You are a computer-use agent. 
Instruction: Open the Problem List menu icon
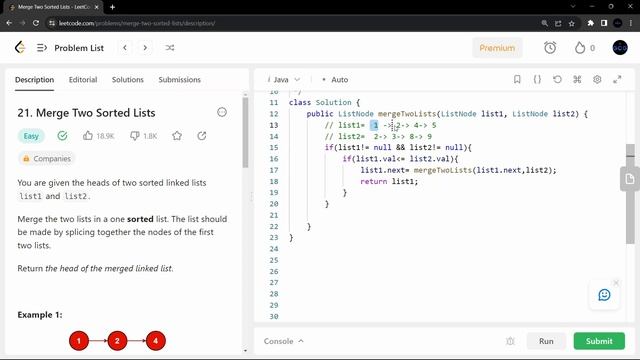pyautogui.click(x=42, y=48)
